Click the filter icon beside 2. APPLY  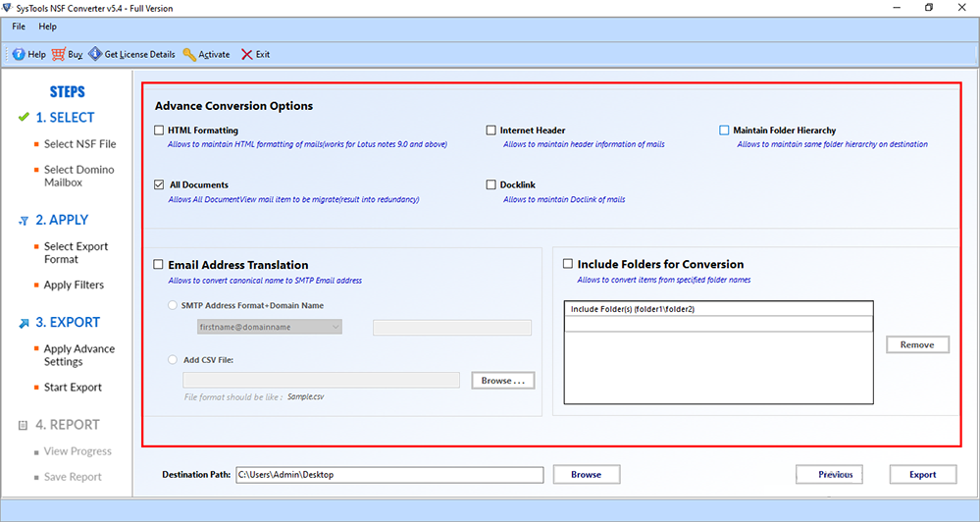[24, 221]
